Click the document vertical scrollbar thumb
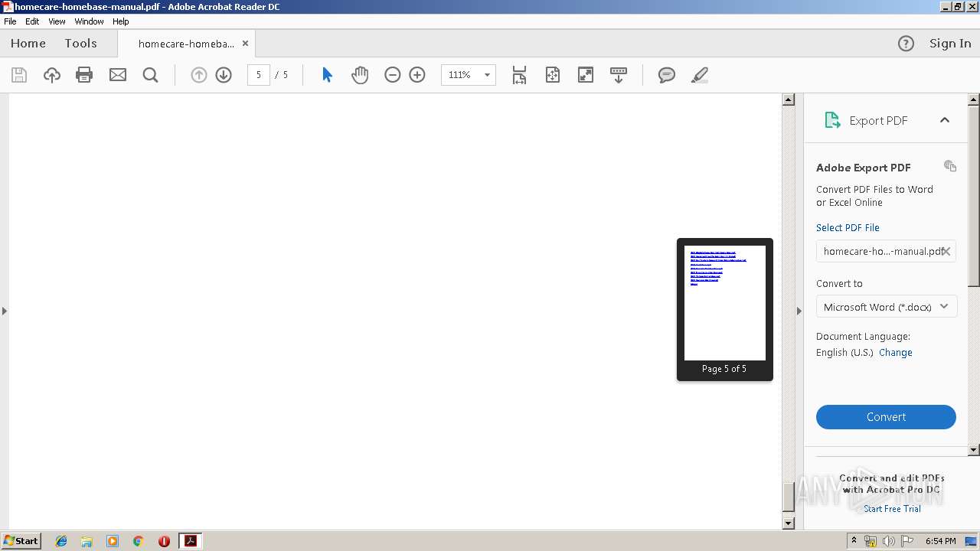Screen dimensions: 980x551 point(789,497)
